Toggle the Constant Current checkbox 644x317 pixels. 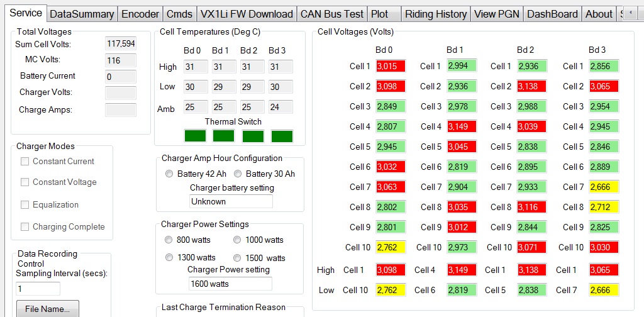[x=25, y=162]
